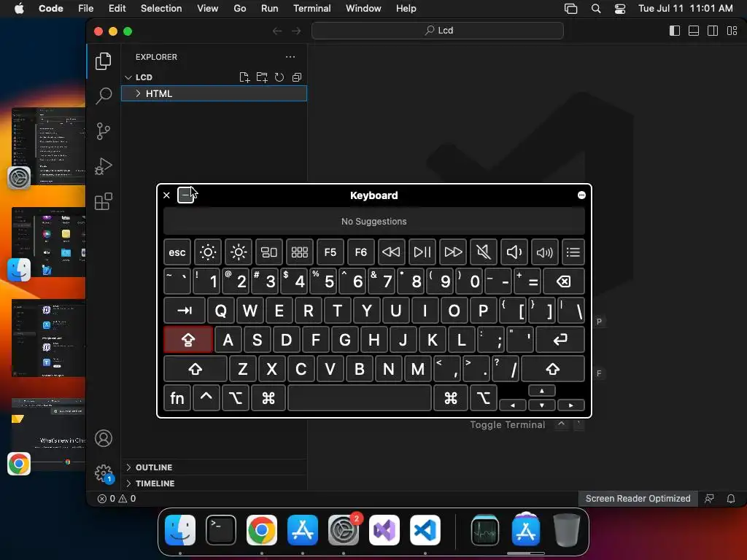This screenshot has width=747, height=560.
Task: Open the View menu
Action: [x=207, y=9]
